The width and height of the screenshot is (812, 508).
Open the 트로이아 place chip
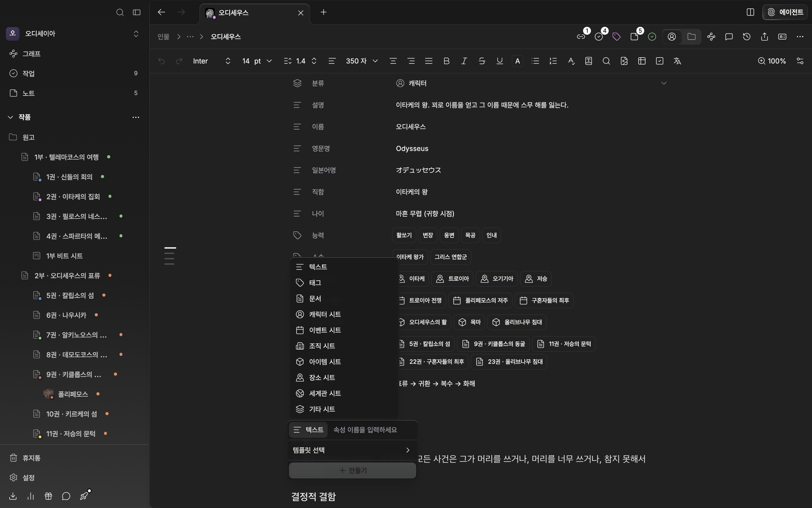[452, 279]
